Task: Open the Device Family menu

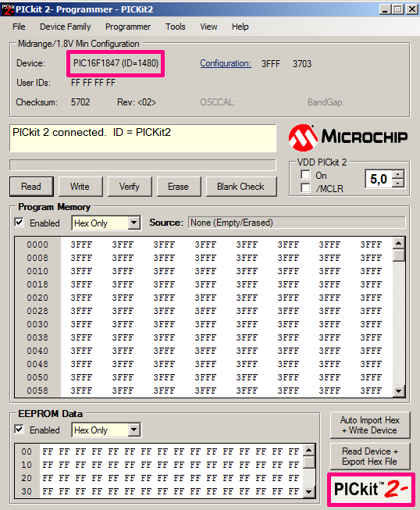Action: click(x=66, y=27)
